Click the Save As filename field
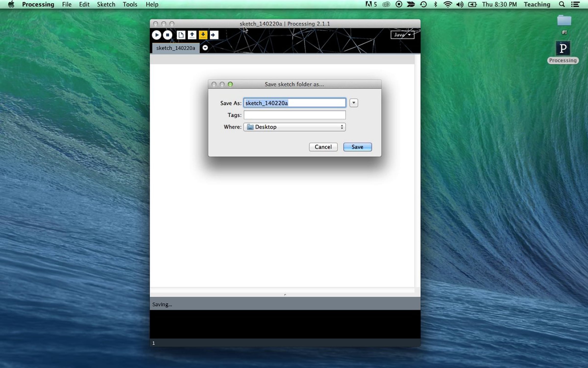 (x=295, y=103)
